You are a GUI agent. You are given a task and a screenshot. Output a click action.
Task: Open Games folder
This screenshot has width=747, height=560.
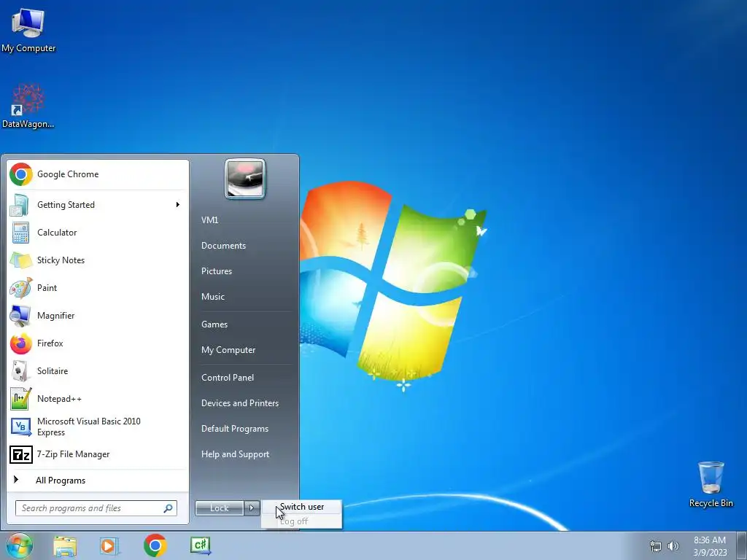pyautogui.click(x=214, y=324)
